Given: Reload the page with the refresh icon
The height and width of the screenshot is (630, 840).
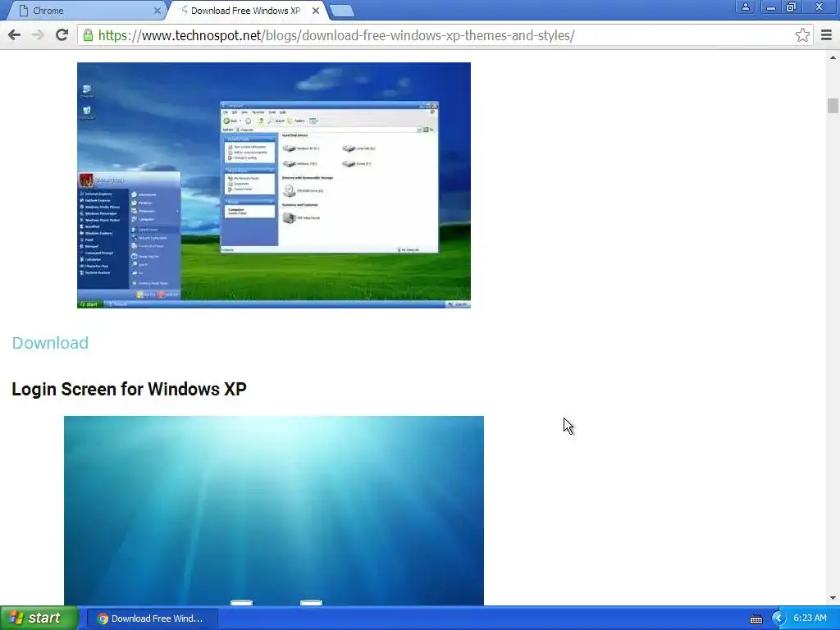Looking at the screenshot, I should click(x=62, y=35).
